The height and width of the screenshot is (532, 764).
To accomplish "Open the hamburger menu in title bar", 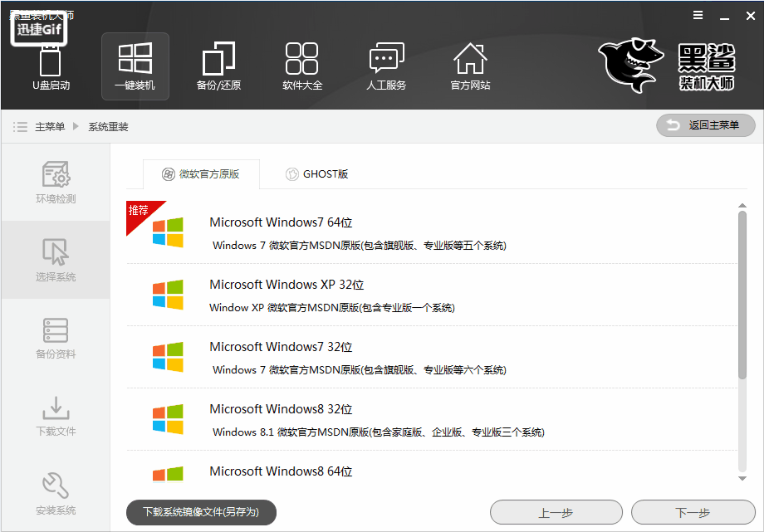I will click(x=698, y=16).
